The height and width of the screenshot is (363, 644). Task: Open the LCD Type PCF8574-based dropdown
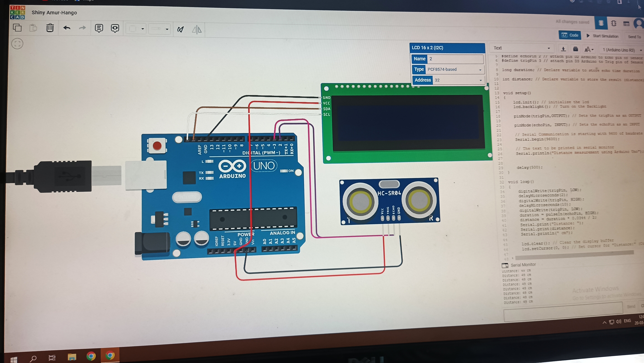[x=454, y=69]
